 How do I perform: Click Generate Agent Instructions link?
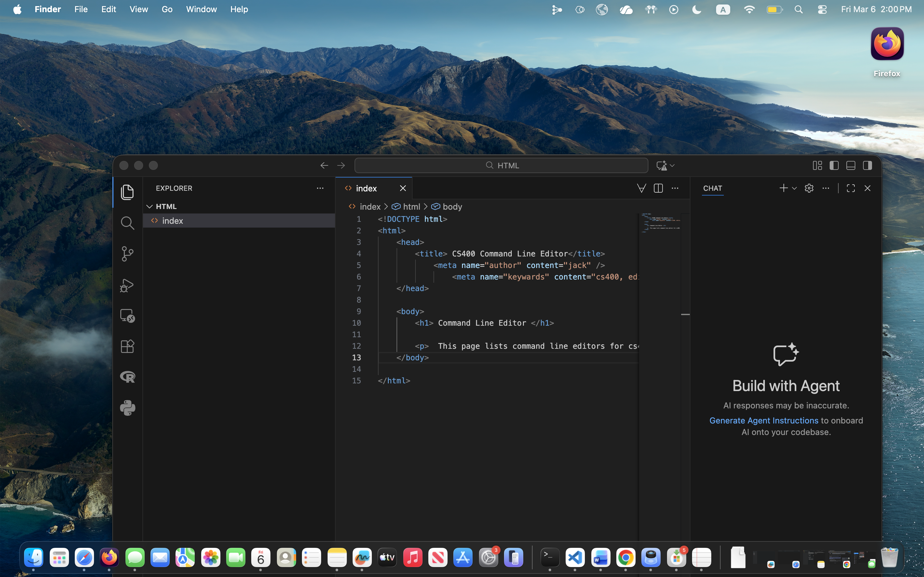click(764, 420)
